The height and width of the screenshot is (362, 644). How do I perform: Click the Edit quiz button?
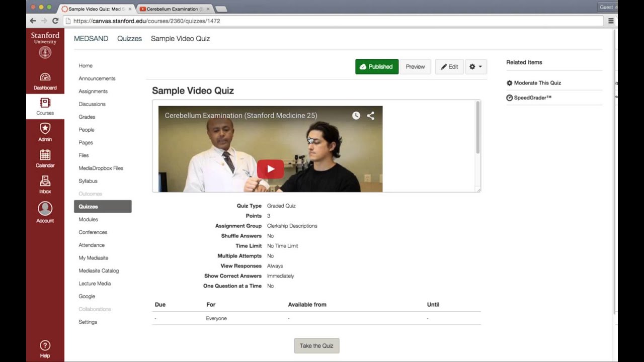[x=449, y=67]
